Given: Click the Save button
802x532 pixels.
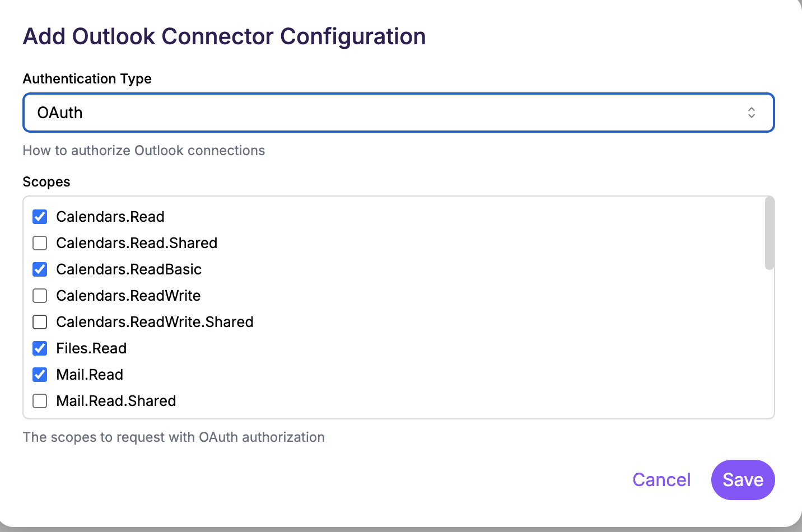Looking at the screenshot, I should click(743, 480).
